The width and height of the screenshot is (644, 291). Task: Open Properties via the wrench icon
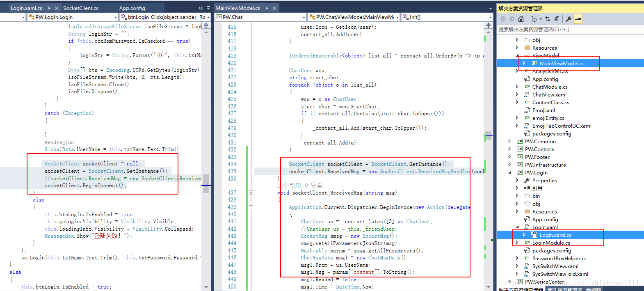tap(569, 19)
